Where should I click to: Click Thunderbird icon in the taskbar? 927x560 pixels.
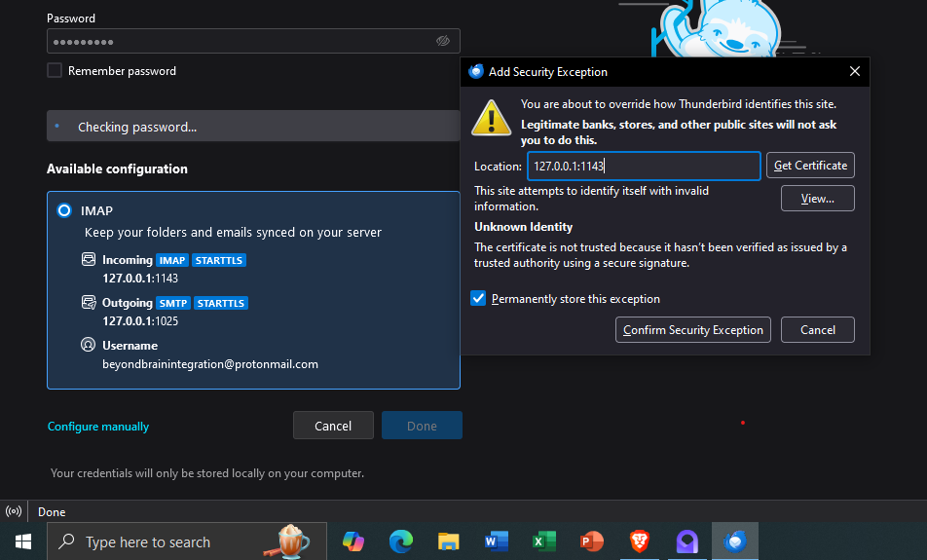coord(735,541)
